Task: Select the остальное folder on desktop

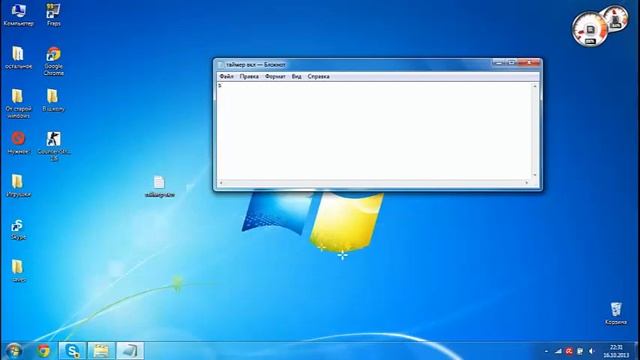Action: click(18, 58)
